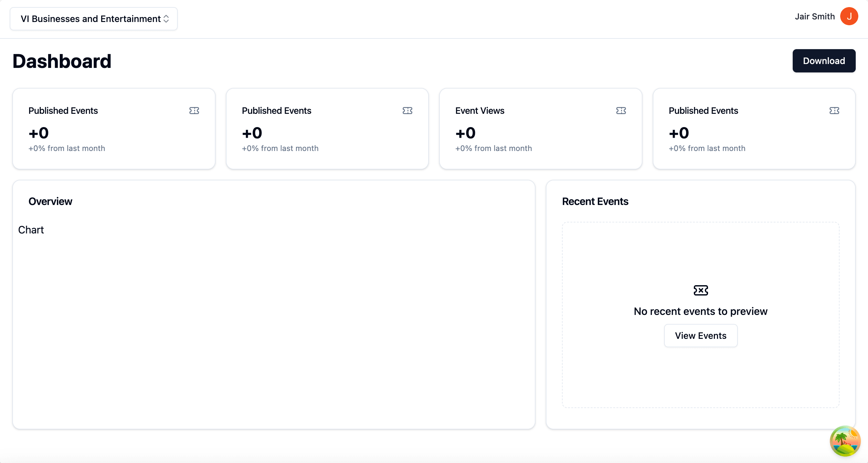Click the up-down chevron in organization switcher
This screenshot has height=463, width=868.
[166, 19]
